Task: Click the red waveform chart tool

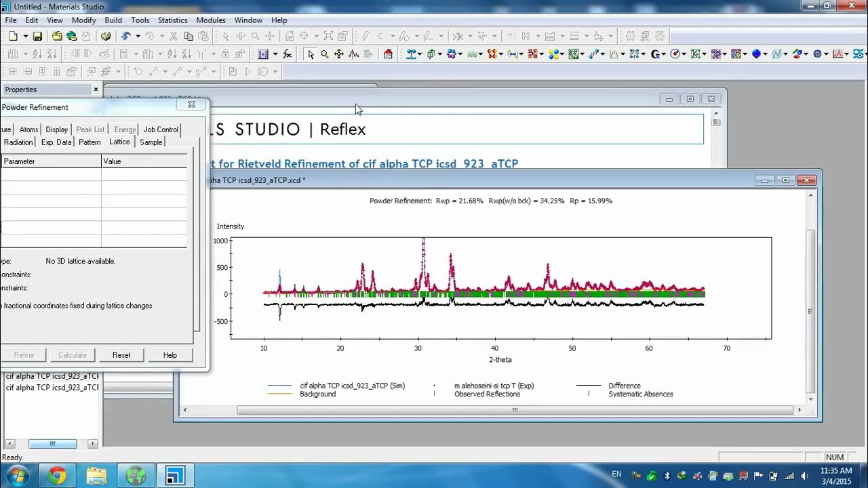Action: [x=353, y=54]
